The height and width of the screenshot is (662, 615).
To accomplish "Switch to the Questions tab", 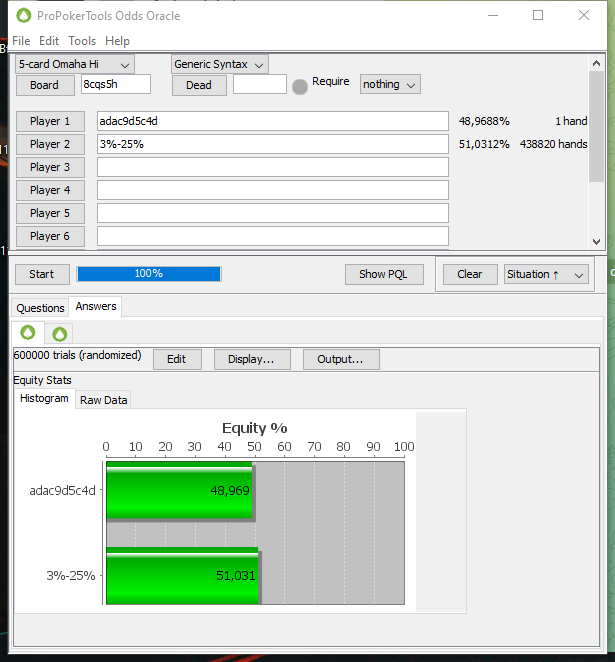I will 41,308.
